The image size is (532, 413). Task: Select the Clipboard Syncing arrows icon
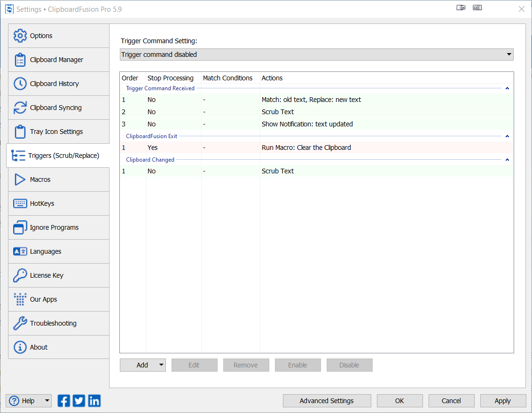click(x=20, y=108)
